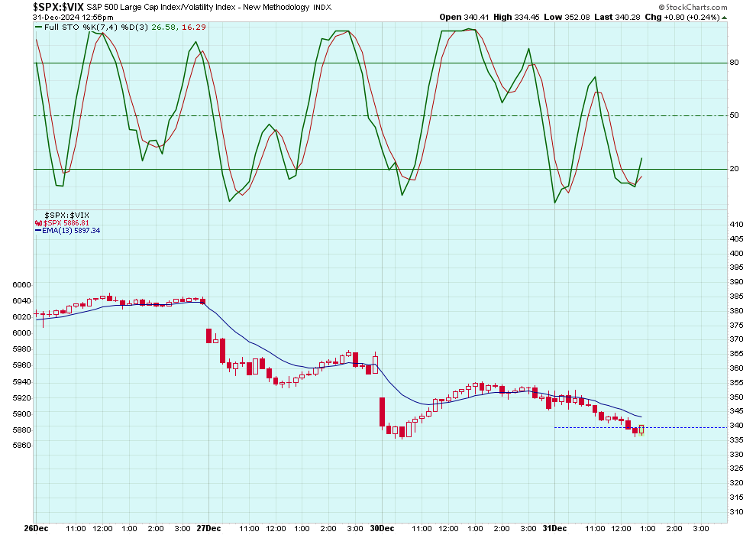
Task: Click the 5920 left axis price label
Action: (x=21, y=398)
